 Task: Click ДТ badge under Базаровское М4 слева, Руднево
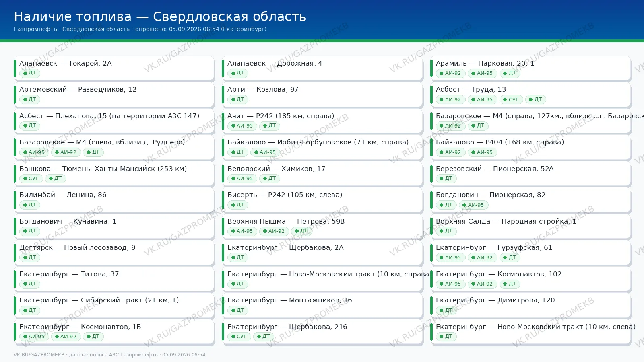coord(93,152)
